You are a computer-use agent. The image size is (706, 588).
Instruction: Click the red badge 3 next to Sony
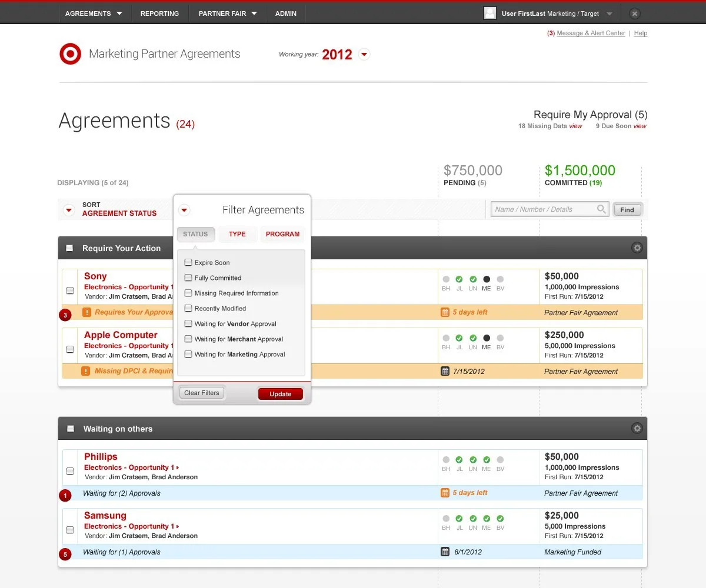(65, 315)
